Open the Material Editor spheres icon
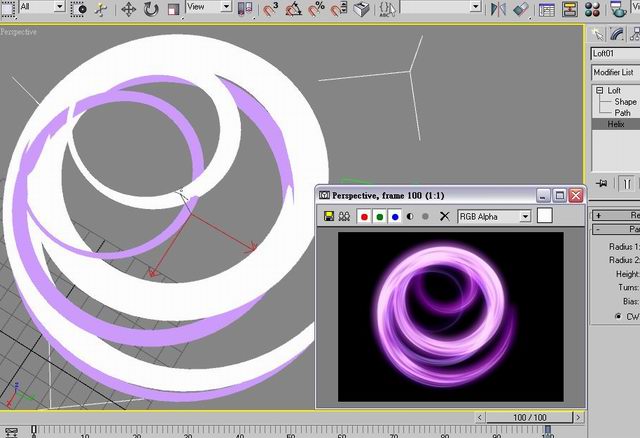 click(592, 9)
